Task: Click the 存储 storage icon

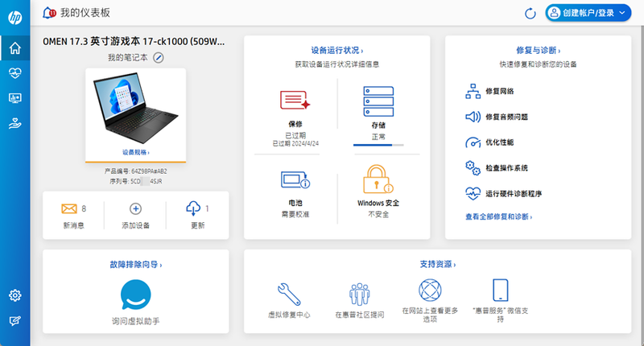Action: [378, 101]
